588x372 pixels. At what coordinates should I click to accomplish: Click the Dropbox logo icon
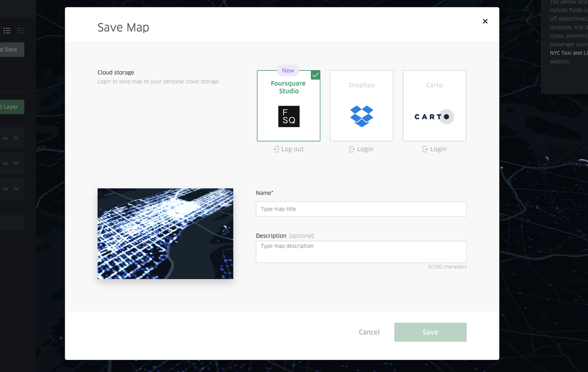pos(362,116)
